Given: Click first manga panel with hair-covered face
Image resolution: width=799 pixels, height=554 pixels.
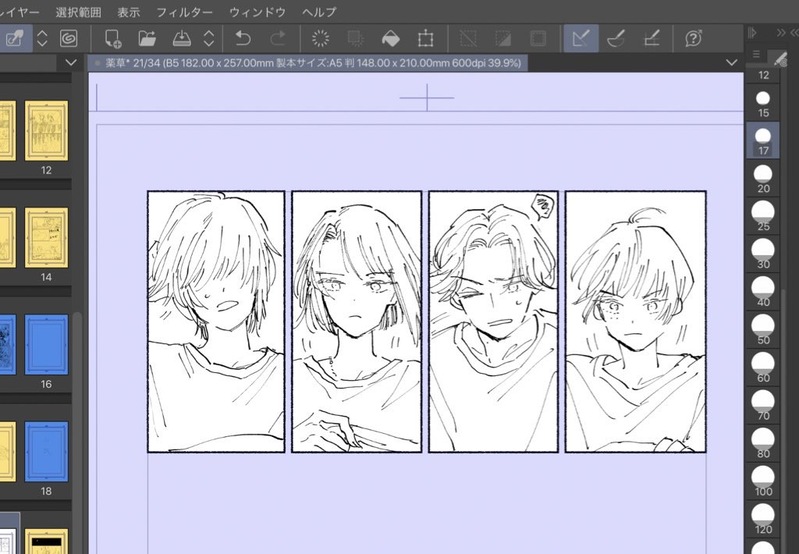Looking at the screenshot, I should tap(216, 322).
